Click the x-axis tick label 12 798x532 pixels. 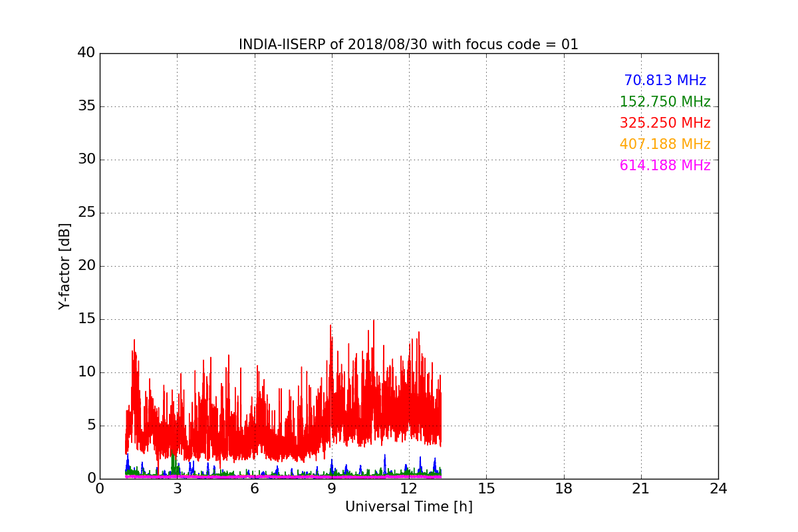point(409,489)
